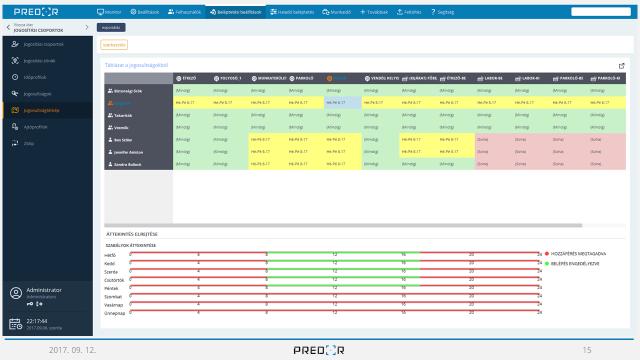Select the Biztonsági Őrök row header
Viewport: 640px width, 360px height.
138,91
